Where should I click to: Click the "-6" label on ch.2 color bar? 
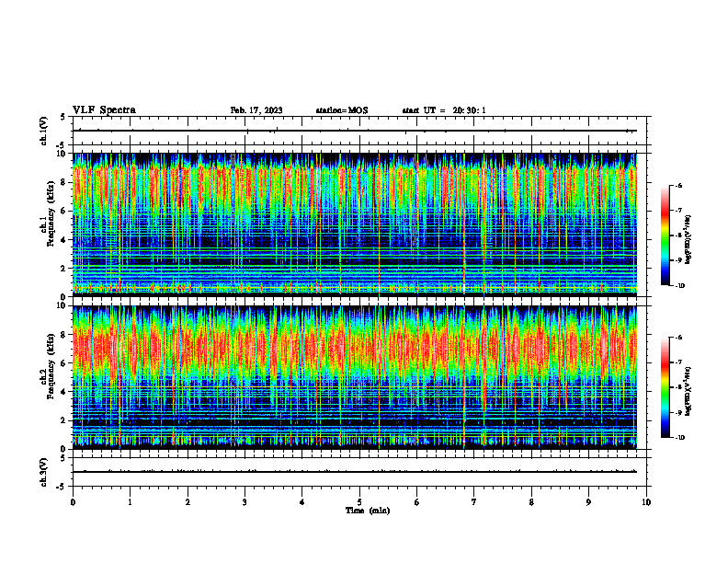[x=678, y=338]
